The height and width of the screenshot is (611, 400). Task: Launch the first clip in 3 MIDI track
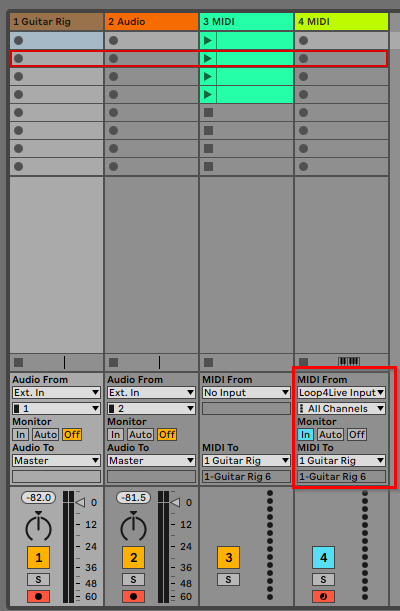pyautogui.click(x=208, y=41)
